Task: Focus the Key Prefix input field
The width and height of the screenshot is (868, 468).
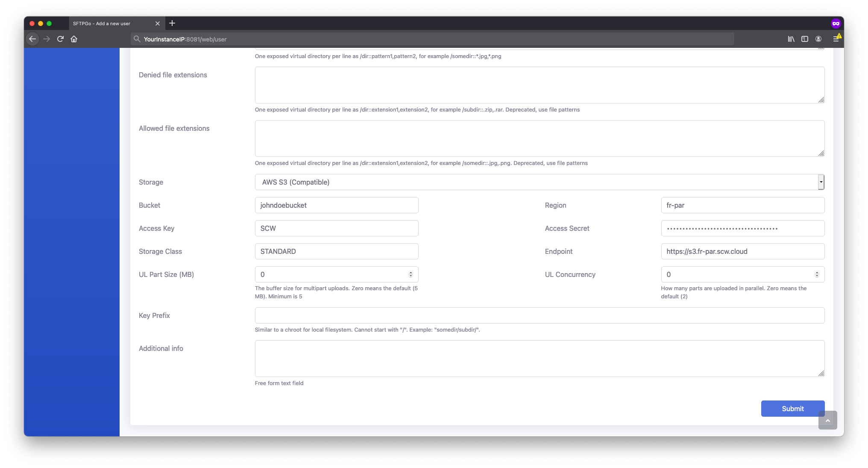Action: click(540, 315)
